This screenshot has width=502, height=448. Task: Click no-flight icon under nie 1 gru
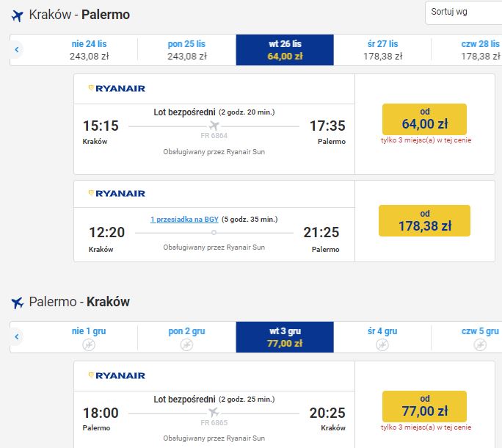pyautogui.click(x=89, y=344)
